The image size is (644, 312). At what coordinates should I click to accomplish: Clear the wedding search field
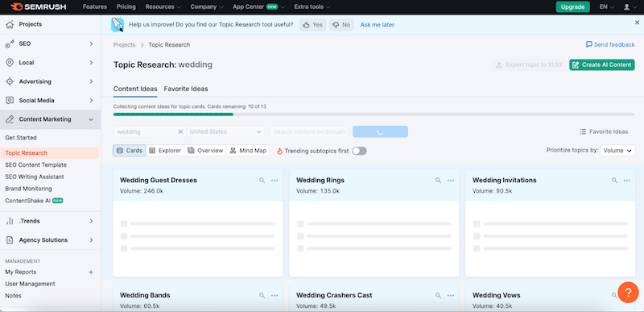coord(180,132)
